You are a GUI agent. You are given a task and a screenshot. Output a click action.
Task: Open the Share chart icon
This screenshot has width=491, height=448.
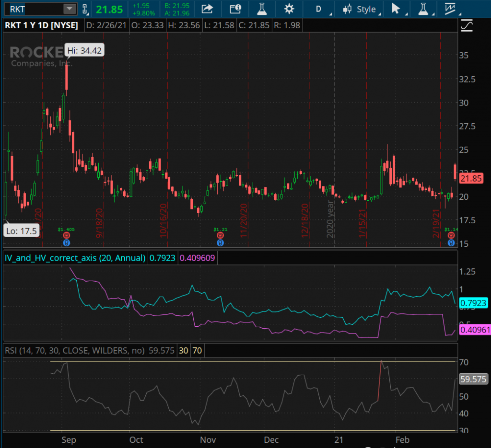(207, 9)
